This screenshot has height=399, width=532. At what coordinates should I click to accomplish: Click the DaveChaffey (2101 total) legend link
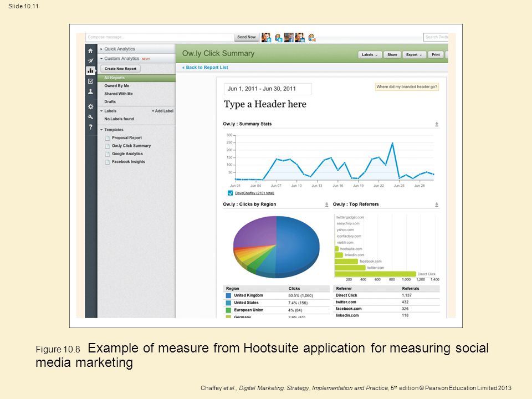[x=254, y=193]
